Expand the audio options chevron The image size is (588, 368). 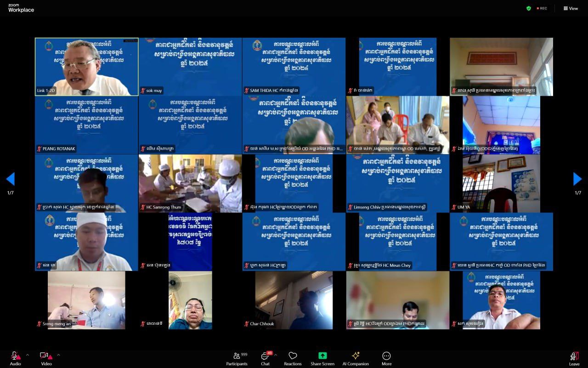coord(27,355)
